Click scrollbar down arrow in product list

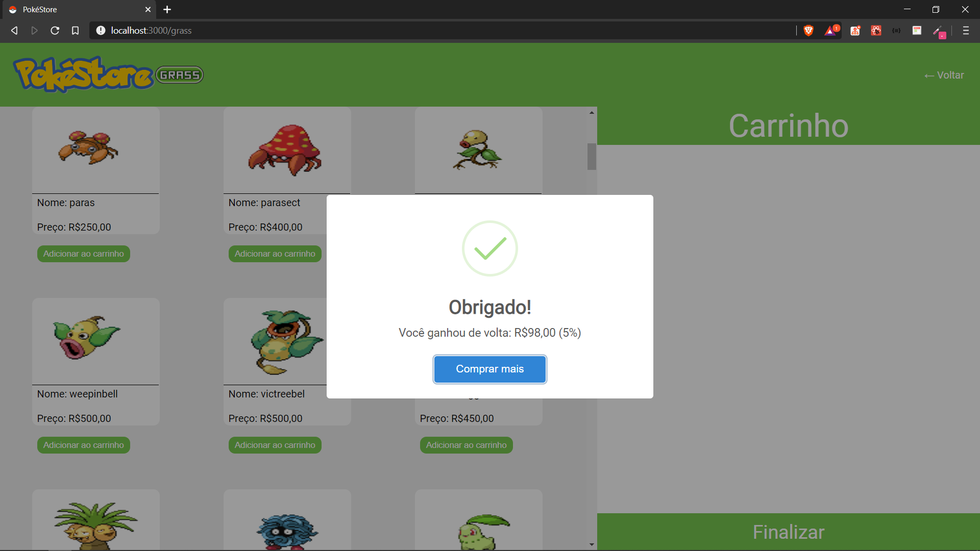(592, 544)
